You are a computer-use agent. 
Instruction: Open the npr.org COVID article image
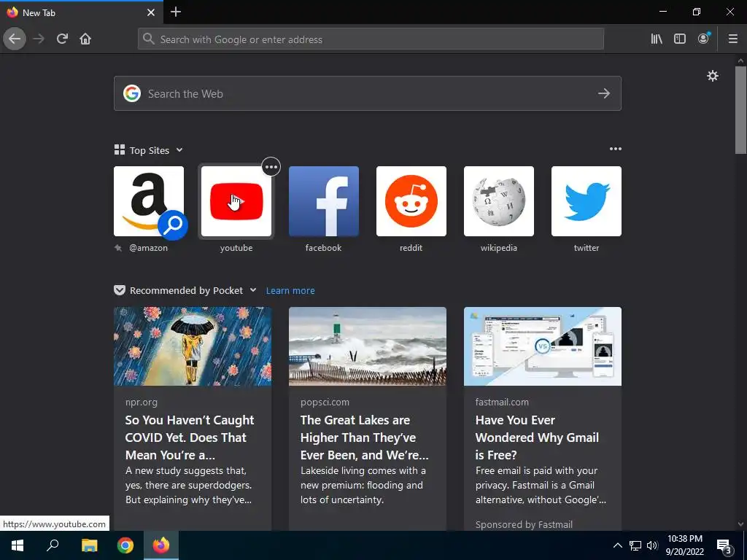click(193, 346)
